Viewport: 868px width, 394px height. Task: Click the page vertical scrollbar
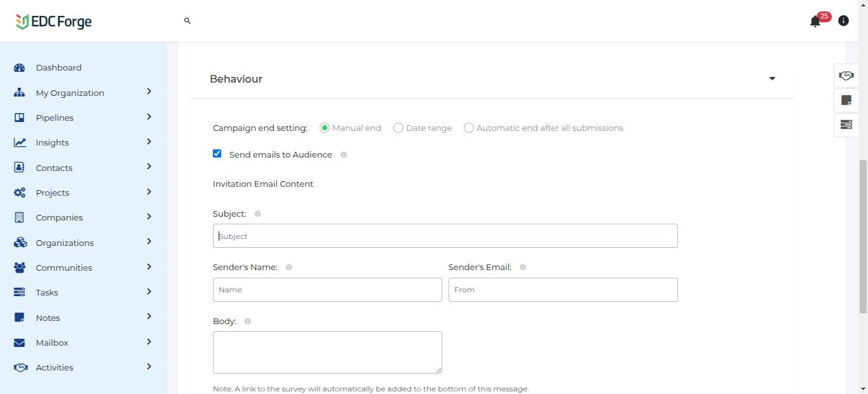(x=863, y=235)
